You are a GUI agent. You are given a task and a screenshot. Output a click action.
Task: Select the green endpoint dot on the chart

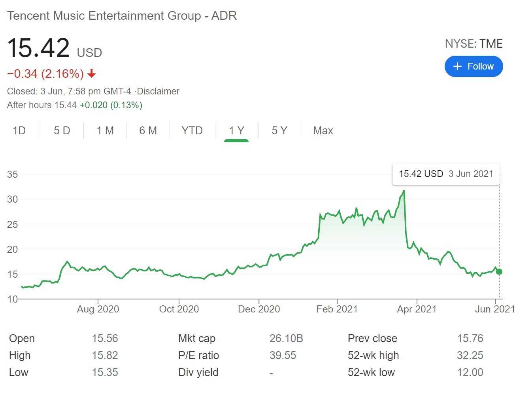499,271
